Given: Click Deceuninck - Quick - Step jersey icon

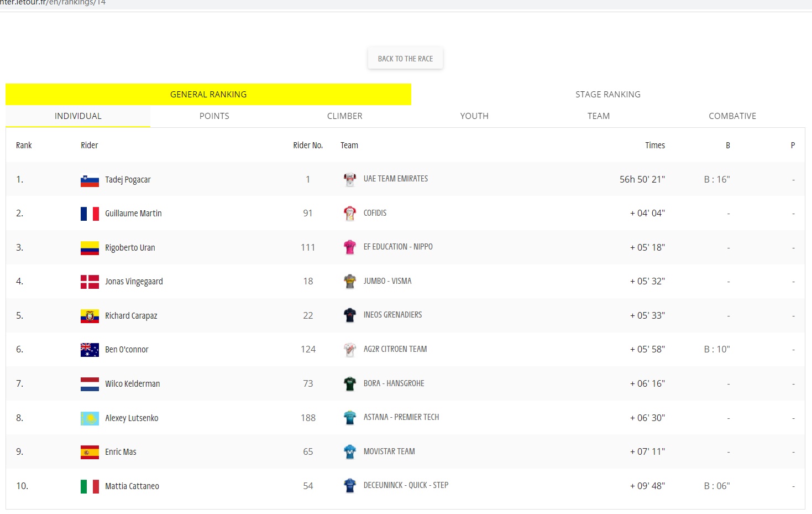Looking at the screenshot, I should pyautogui.click(x=350, y=486).
